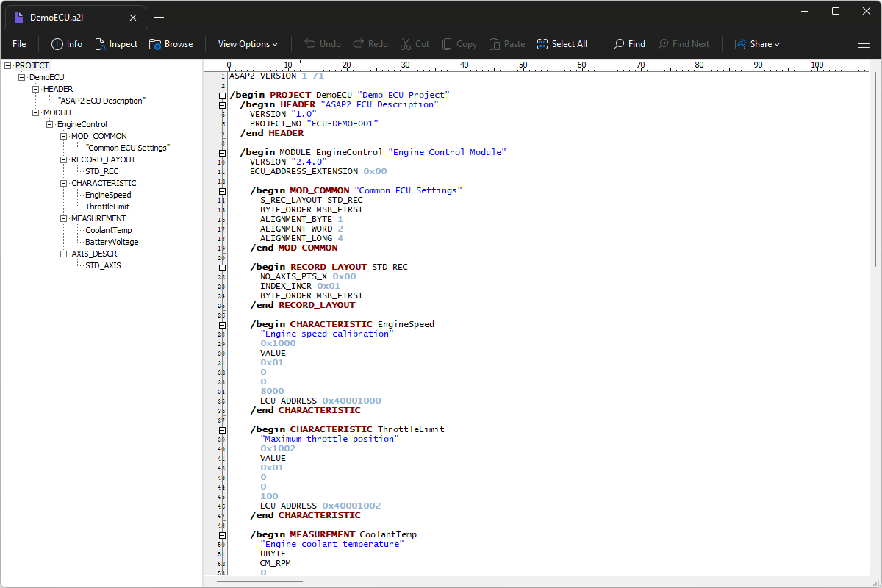Open the File menu
The width and height of the screenshot is (882, 588).
(19, 44)
